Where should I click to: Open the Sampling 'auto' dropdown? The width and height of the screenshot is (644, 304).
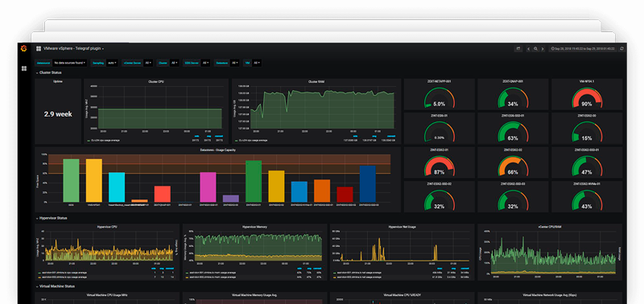112,63
